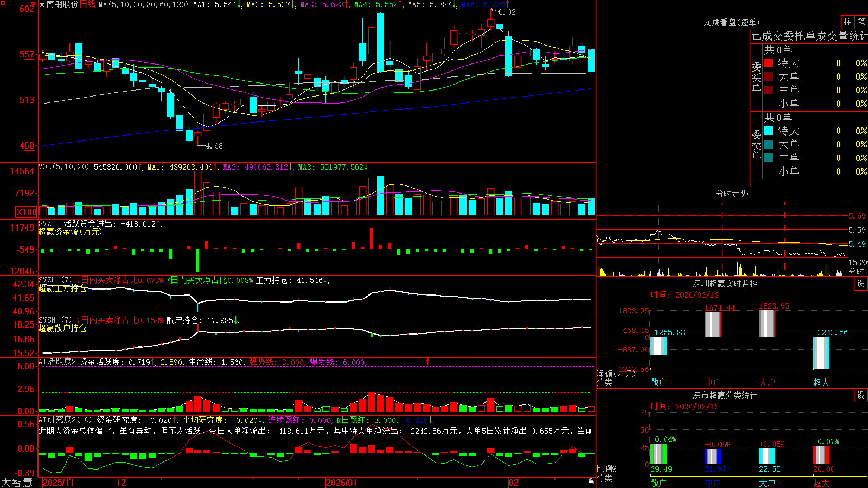Click the 超大 bar in net amount chart
The height and width of the screenshot is (488, 868).
[x=821, y=353]
